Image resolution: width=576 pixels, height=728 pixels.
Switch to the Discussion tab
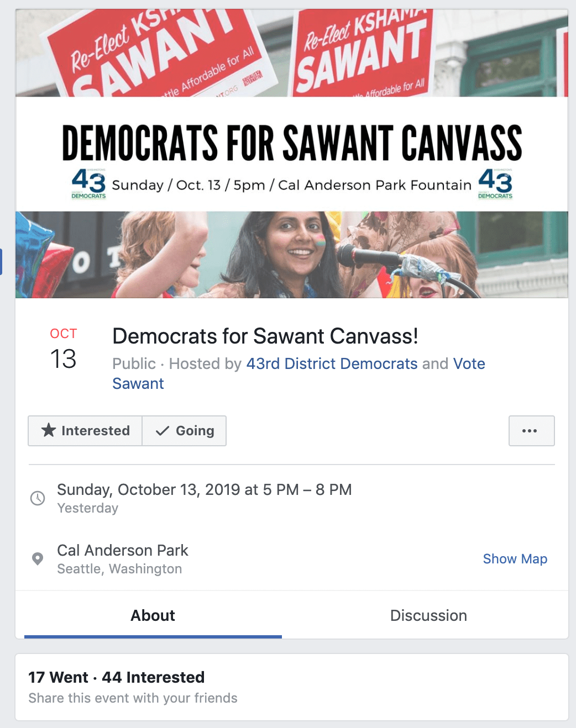click(x=428, y=615)
